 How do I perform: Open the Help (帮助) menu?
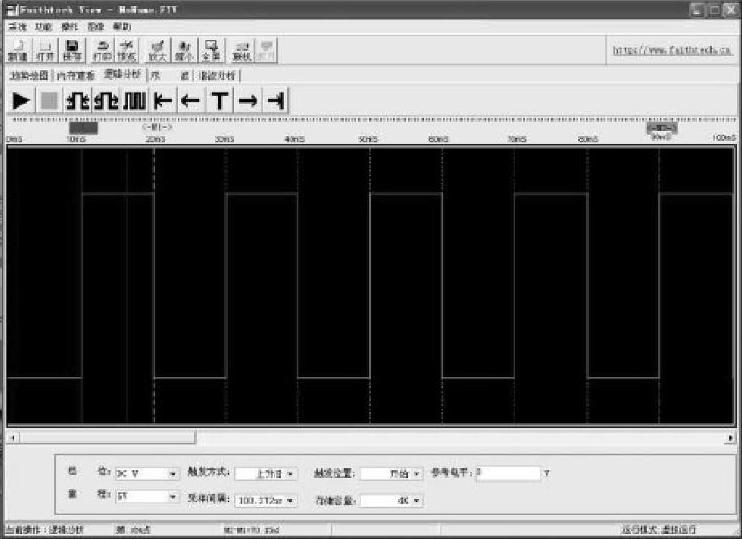coord(121,26)
